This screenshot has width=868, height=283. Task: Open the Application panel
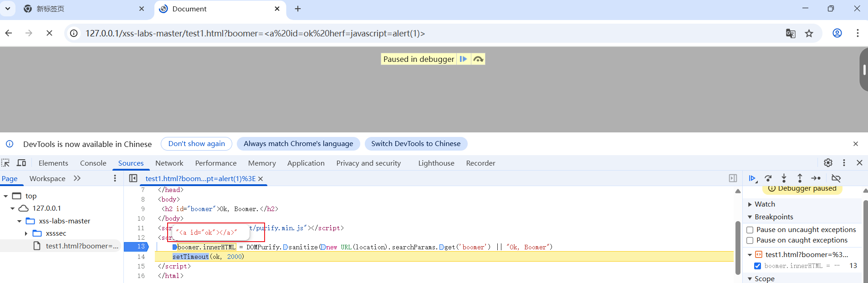[x=306, y=163]
